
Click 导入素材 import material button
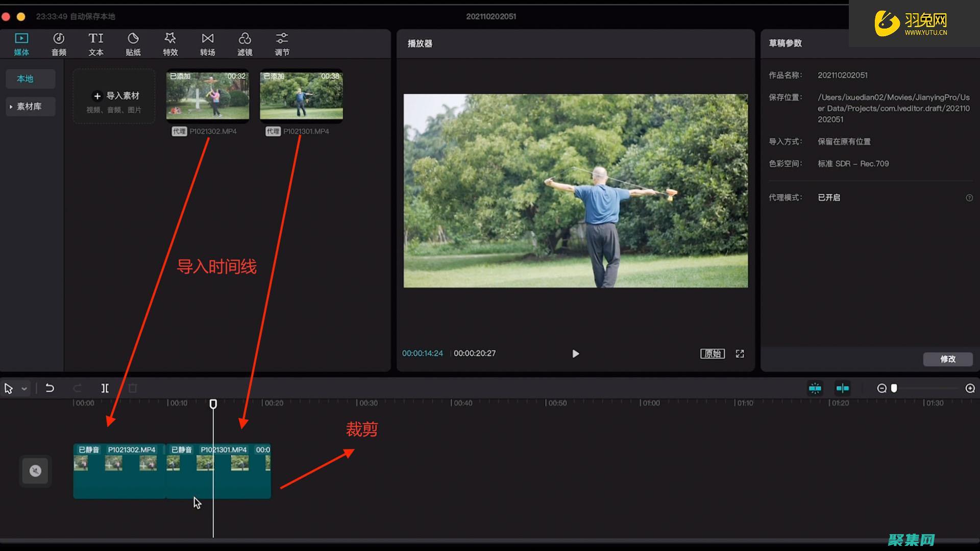116,96
